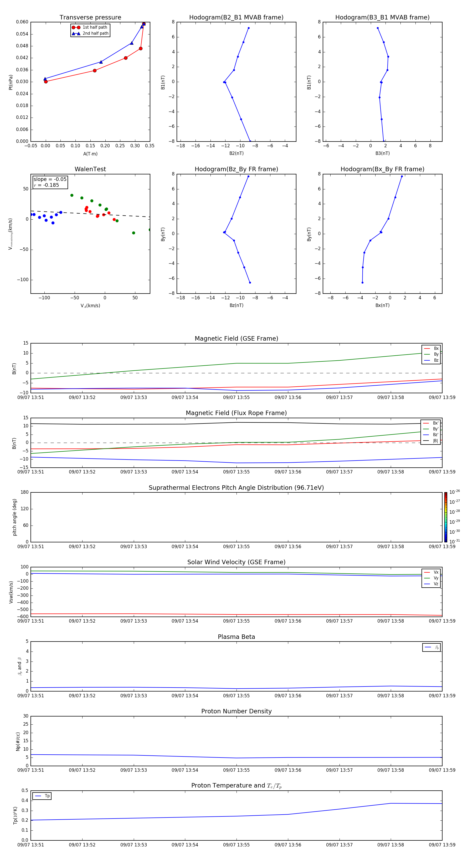Click the 'Hodogram(B3_B1 MVAB frame)' title

tap(382, 17)
